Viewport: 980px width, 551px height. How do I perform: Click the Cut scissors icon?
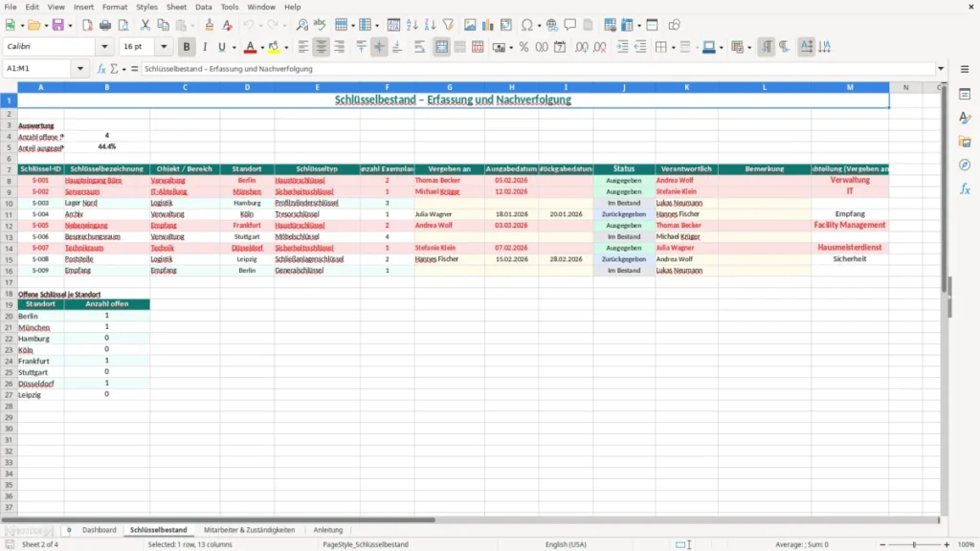coord(145,25)
